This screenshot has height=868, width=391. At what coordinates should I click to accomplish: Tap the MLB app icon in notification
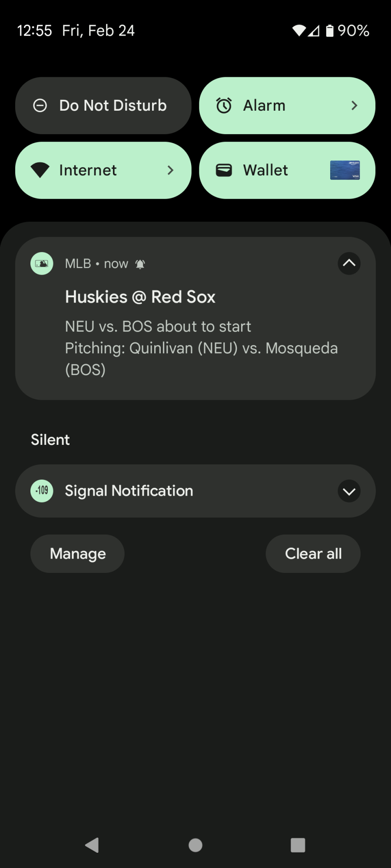(x=42, y=263)
